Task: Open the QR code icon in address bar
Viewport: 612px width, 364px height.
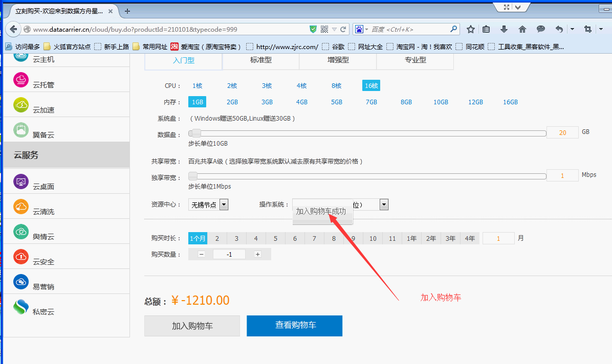Action: tap(324, 29)
